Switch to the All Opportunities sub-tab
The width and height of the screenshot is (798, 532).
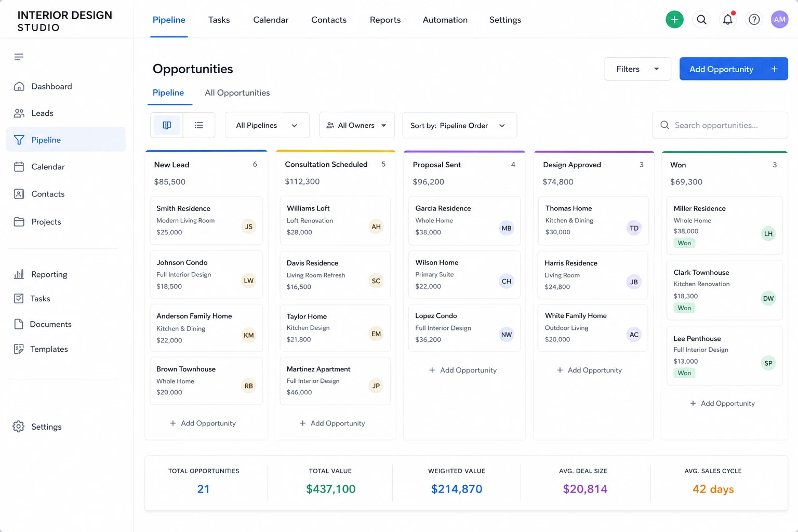pyautogui.click(x=237, y=93)
